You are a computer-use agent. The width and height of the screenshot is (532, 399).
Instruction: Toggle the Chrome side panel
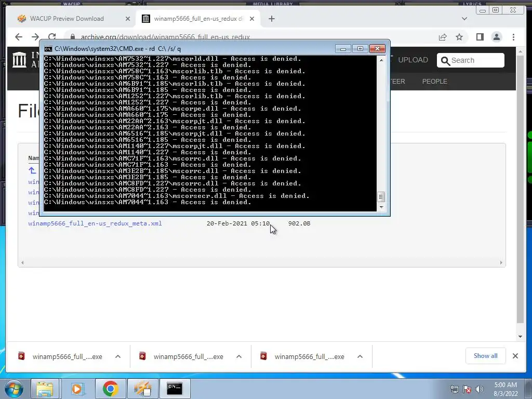pos(480,37)
